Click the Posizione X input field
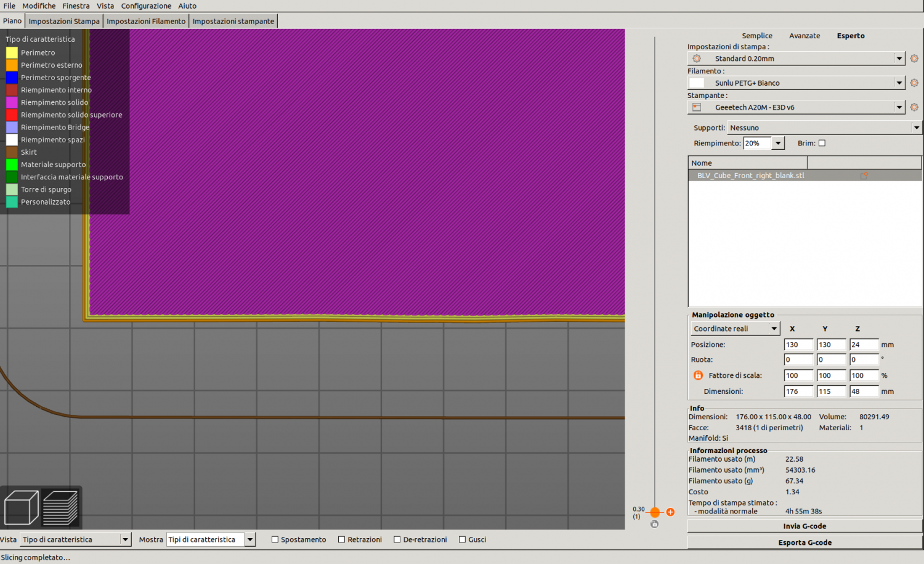Image resolution: width=924 pixels, height=564 pixels. pyautogui.click(x=798, y=345)
